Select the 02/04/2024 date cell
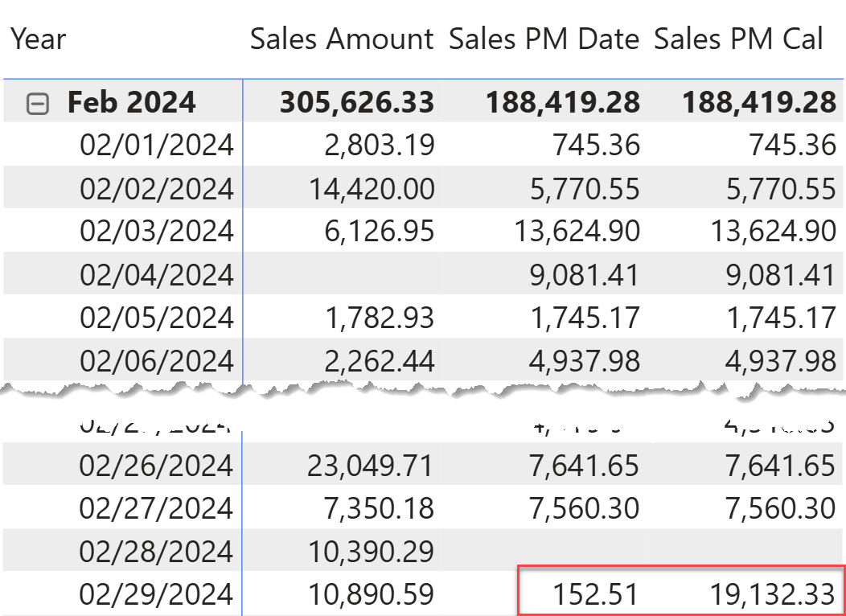This screenshot has height=616, width=846. 157,274
